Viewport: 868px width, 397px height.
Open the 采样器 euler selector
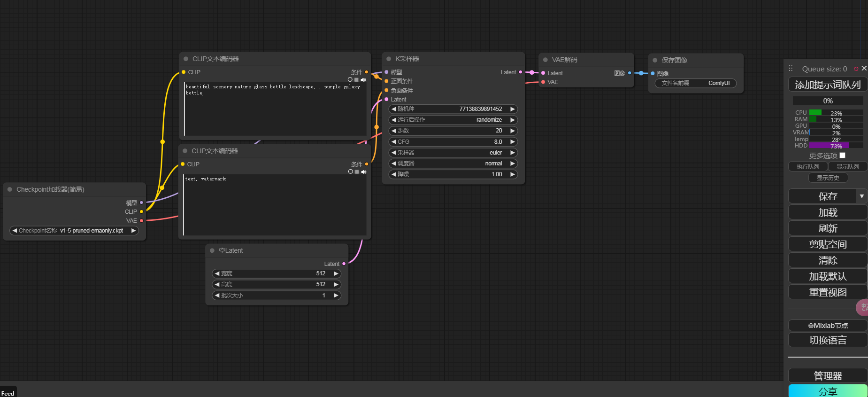tap(453, 153)
